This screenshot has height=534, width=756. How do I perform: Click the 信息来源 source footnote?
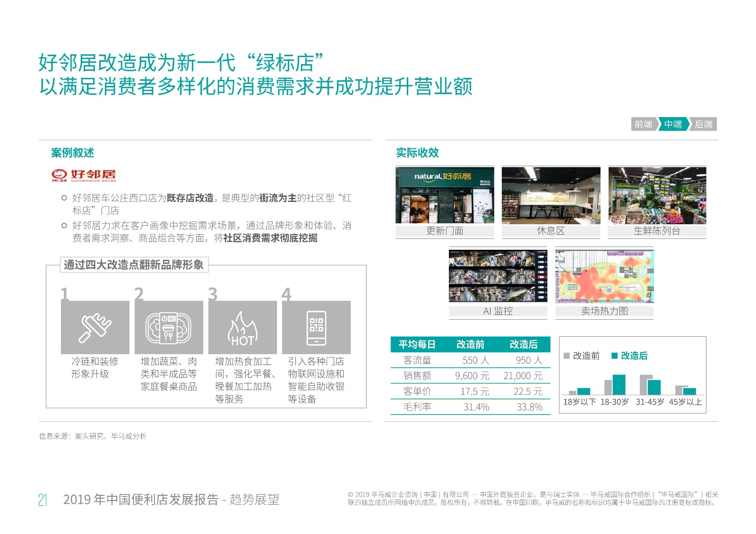tap(93, 436)
